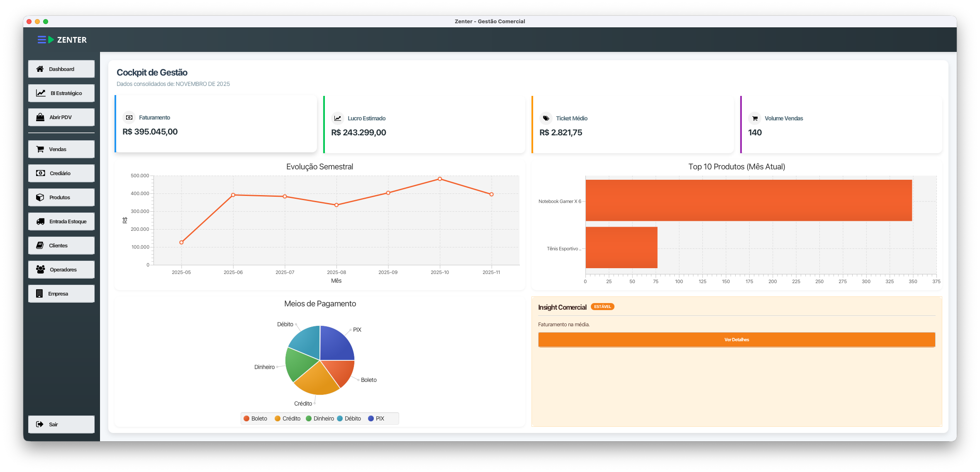Image resolution: width=980 pixels, height=472 pixels.
Task: Click the Entrada Estoque truck icon
Action: point(40,221)
